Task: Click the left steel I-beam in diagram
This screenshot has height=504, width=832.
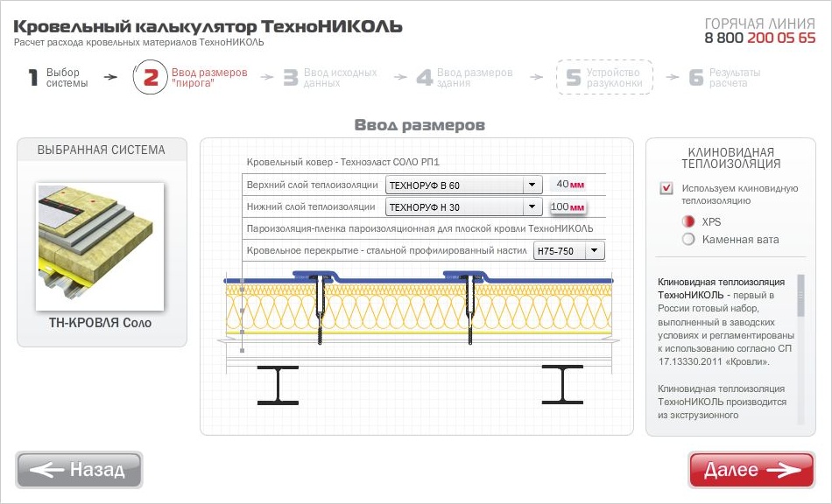Action: click(278, 385)
